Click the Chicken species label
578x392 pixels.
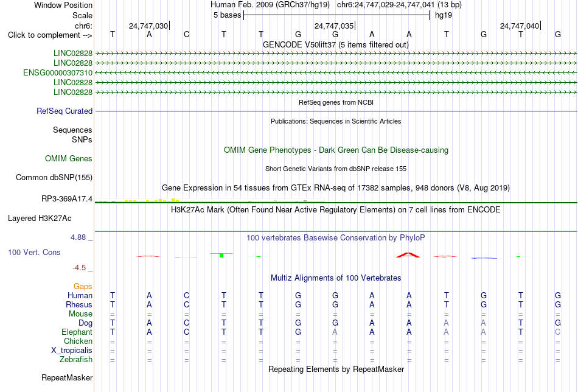click(x=78, y=341)
